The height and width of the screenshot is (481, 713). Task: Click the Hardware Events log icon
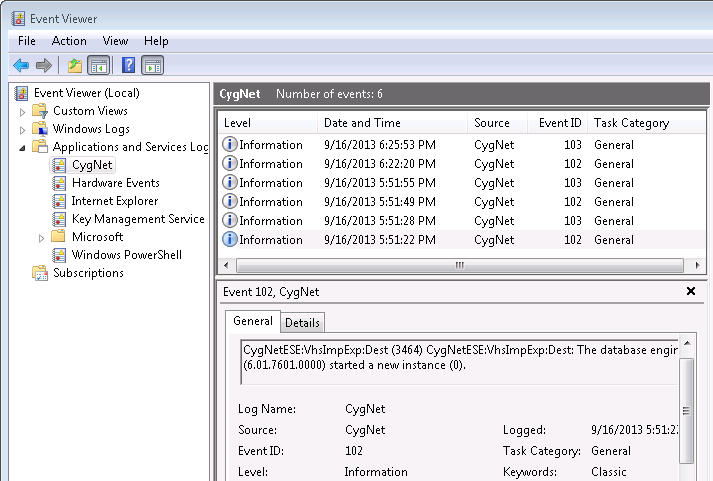point(59,183)
